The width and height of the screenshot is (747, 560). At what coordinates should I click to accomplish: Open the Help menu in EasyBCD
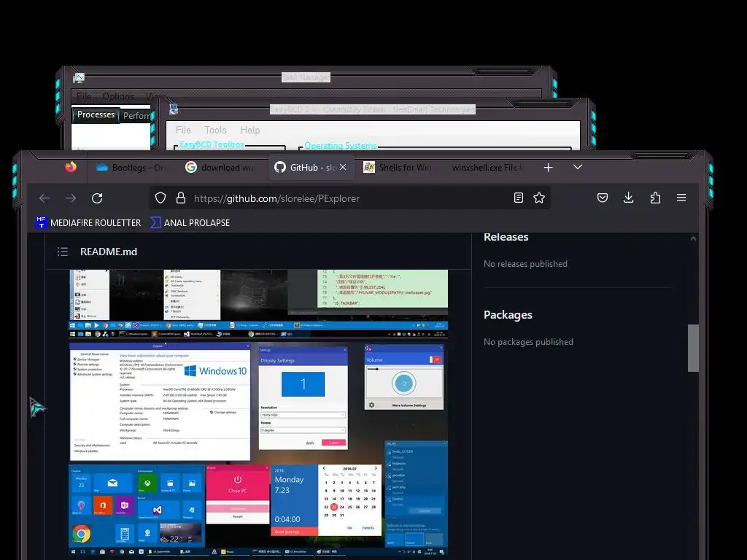250,130
